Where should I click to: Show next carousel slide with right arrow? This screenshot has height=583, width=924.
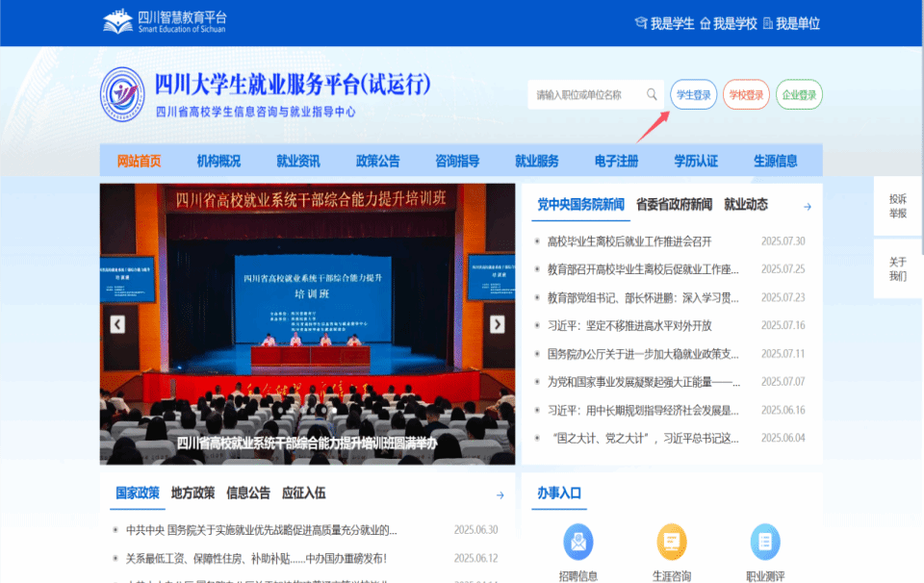click(498, 324)
